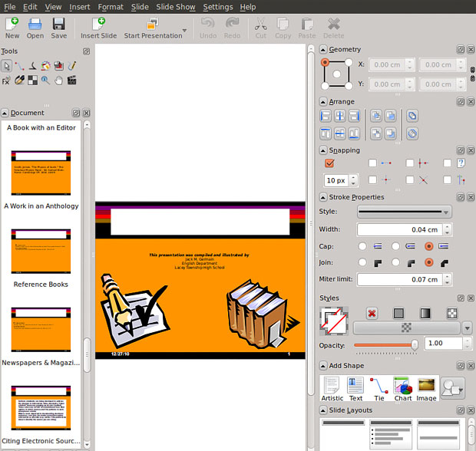Click the Opacity slider handle
Screen dimensions: 476x451
coord(415,345)
